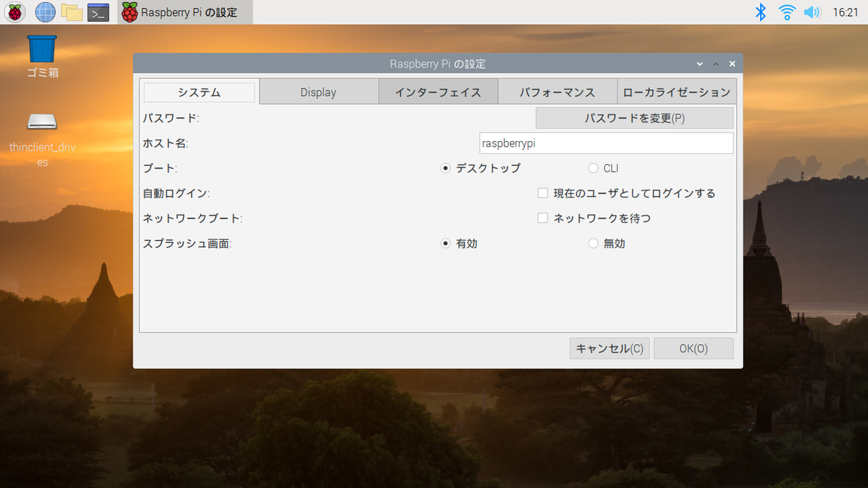Viewport: 868px width, 488px height.
Task: Open the Bluetooth menu in the tray
Action: coord(761,12)
